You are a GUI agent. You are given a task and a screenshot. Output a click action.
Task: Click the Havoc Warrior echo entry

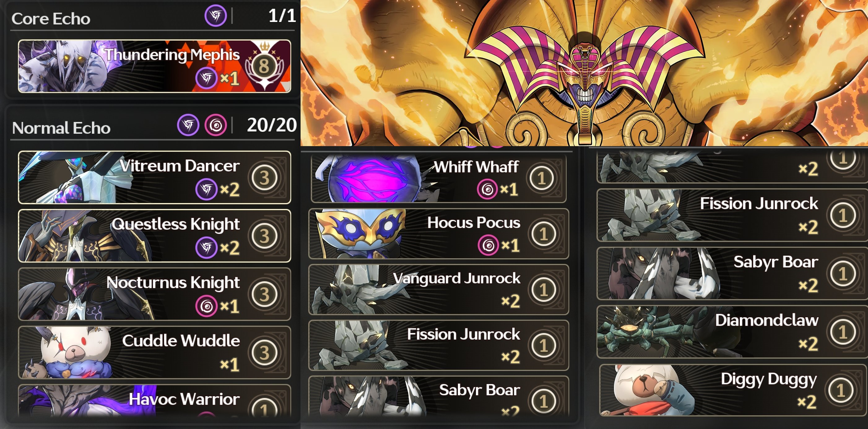(x=154, y=401)
